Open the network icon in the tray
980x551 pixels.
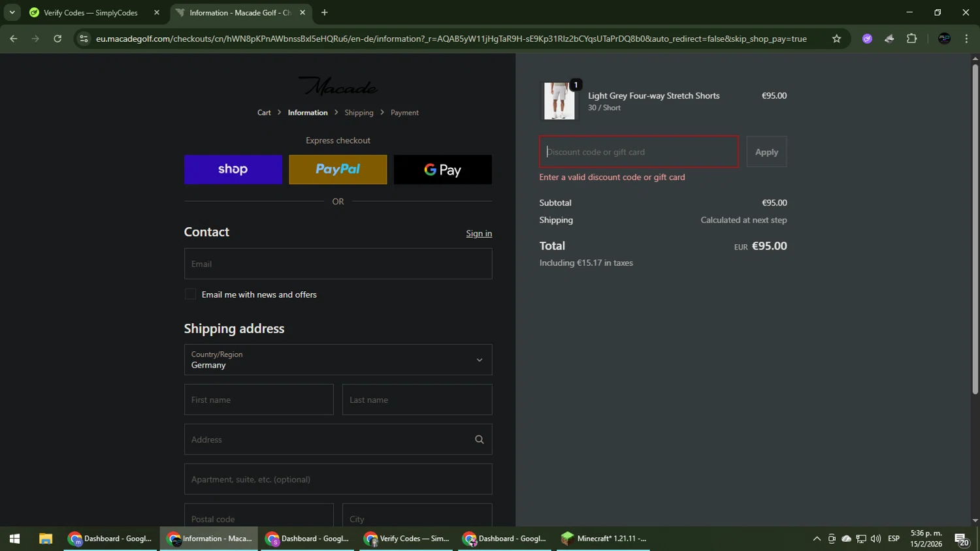(861, 539)
